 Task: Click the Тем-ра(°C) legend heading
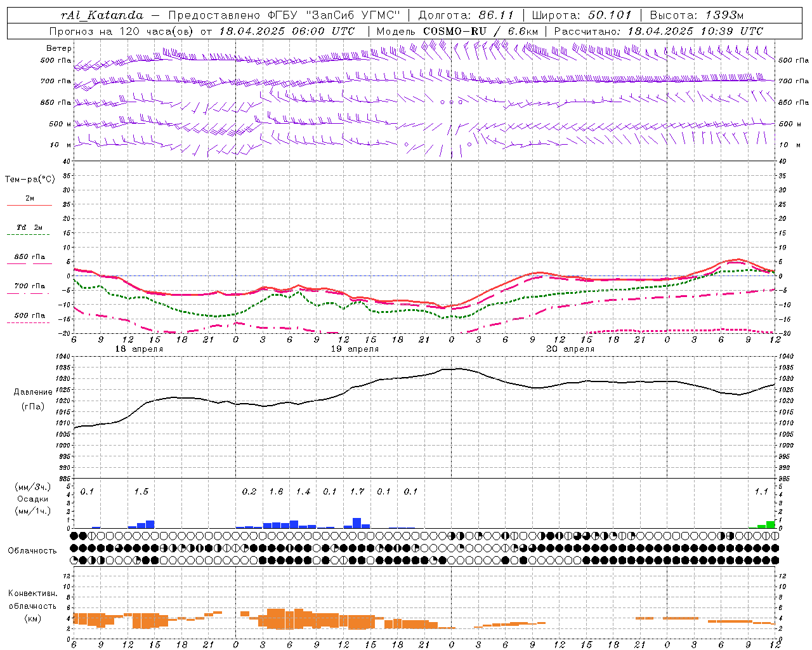pos(30,180)
